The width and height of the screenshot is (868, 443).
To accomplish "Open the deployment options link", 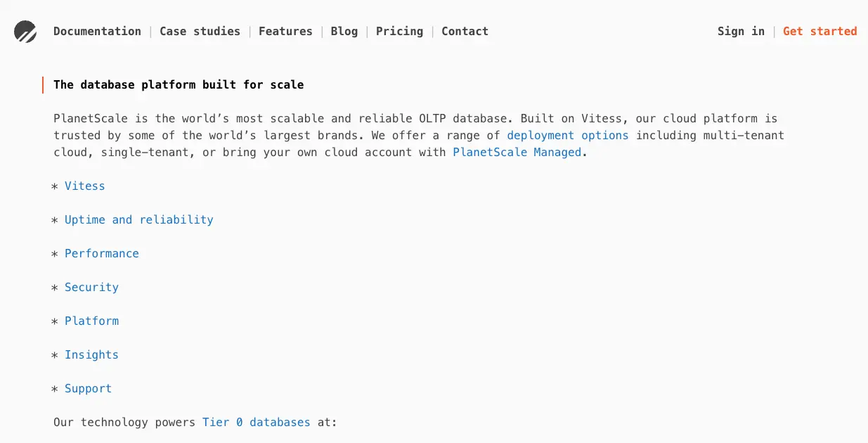I will point(567,135).
